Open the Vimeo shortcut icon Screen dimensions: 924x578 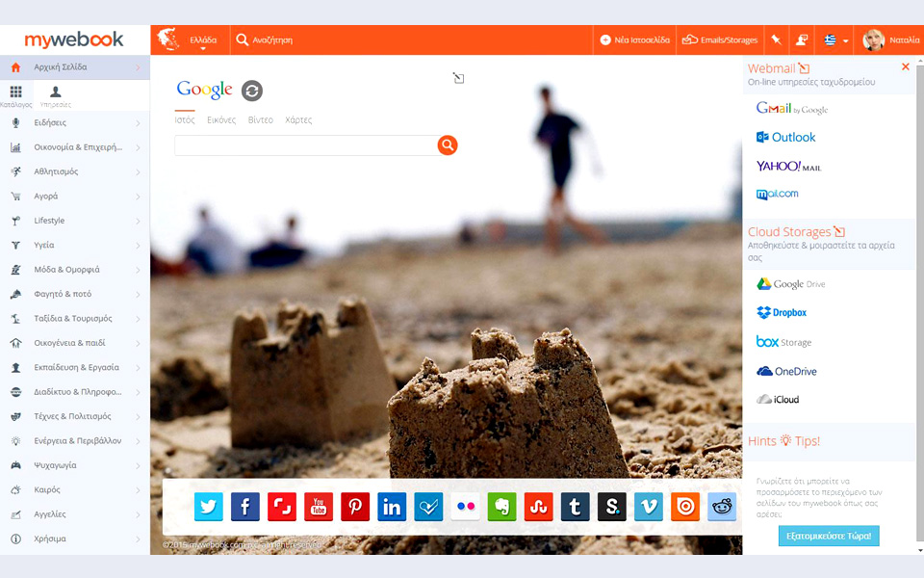coord(649,507)
